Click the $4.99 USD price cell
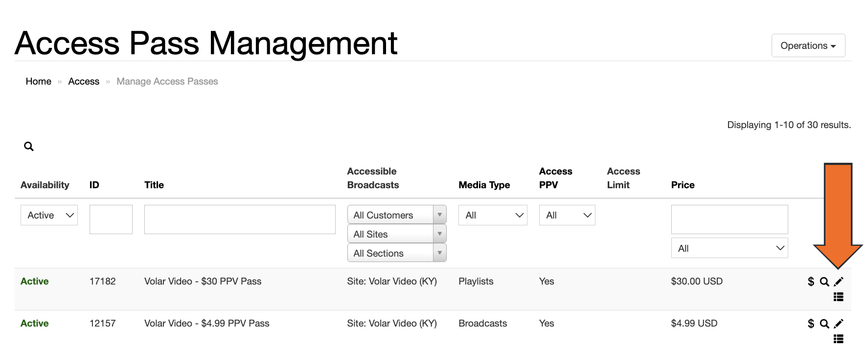The image size is (868, 351). [x=694, y=323]
